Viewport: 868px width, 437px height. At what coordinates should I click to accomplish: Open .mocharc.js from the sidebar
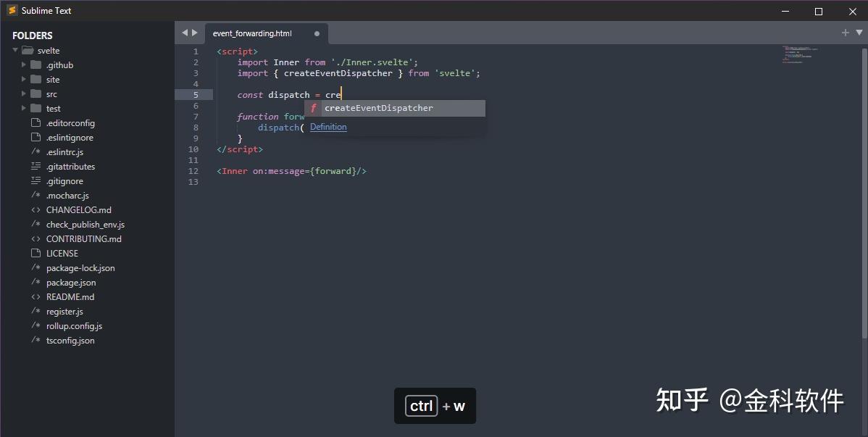coord(67,195)
